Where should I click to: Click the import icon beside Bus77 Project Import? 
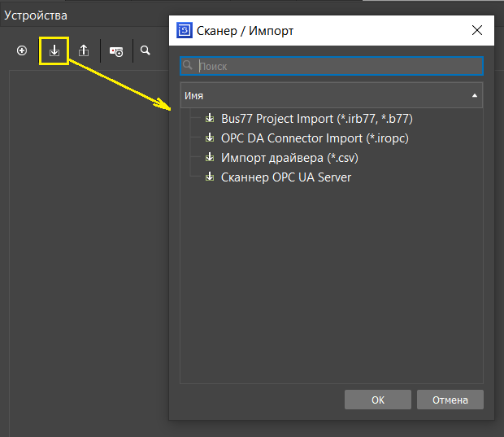click(210, 119)
